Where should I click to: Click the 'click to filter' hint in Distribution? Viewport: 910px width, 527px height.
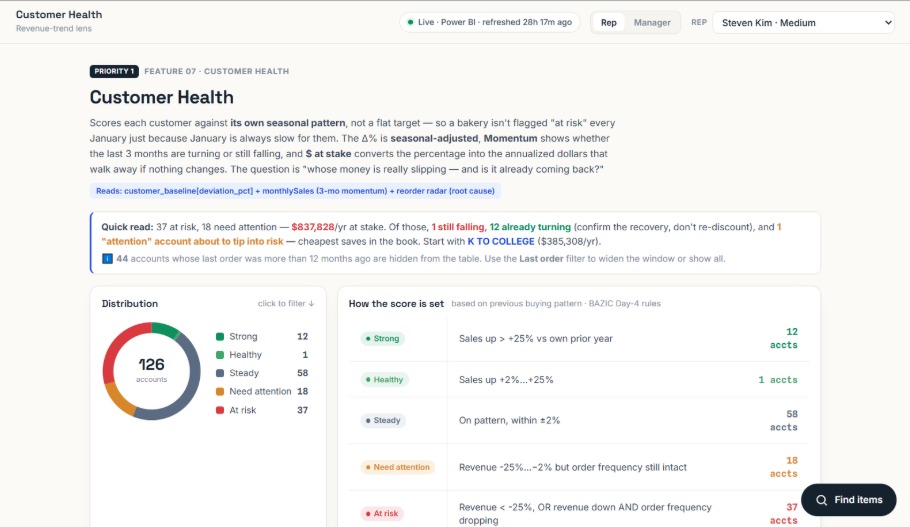point(286,304)
